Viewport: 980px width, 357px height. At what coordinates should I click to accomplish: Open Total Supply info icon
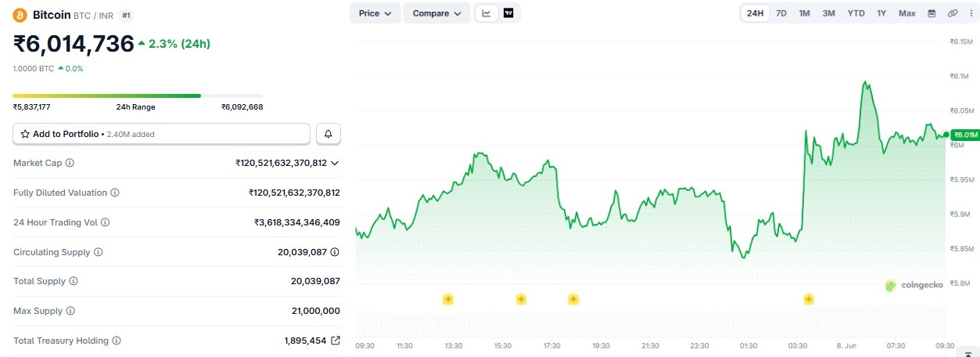[74, 281]
